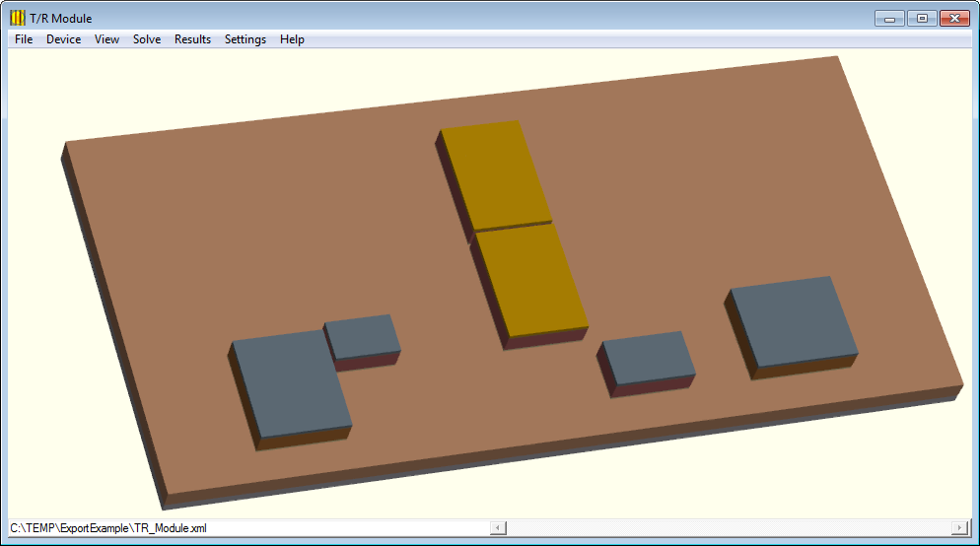Viewport: 980px width, 546px height.
Task: Click the T/R Module app icon in title bar
Action: pyautogui.click(x=18, y=18)
